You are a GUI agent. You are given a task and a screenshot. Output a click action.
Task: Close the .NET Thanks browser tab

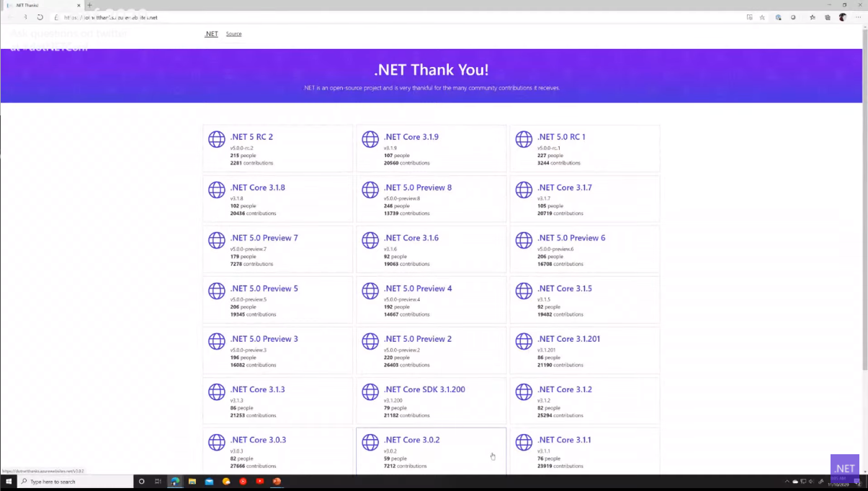pos(79,5)
